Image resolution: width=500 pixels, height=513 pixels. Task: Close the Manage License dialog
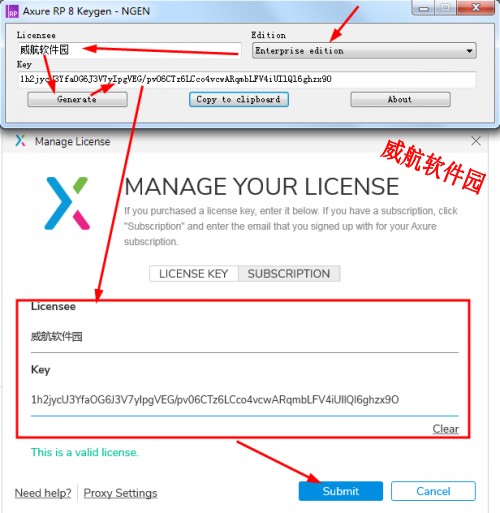[476, 141]
